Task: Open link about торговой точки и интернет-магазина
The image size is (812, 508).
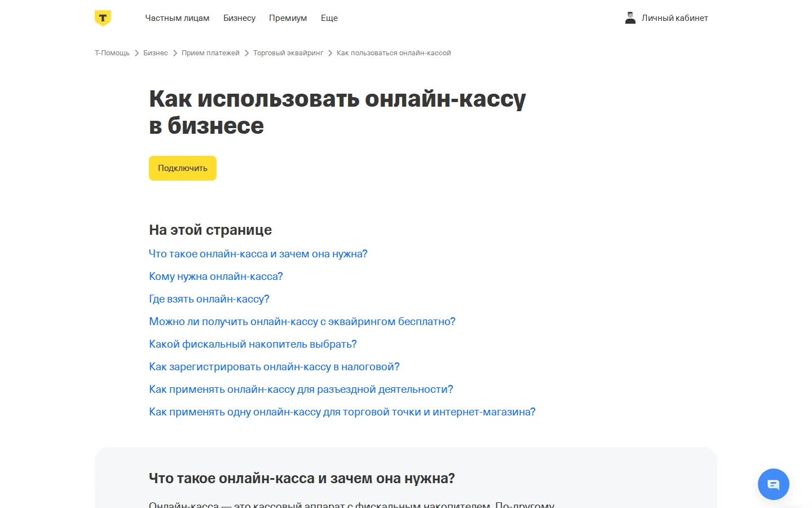Action: 342,412
